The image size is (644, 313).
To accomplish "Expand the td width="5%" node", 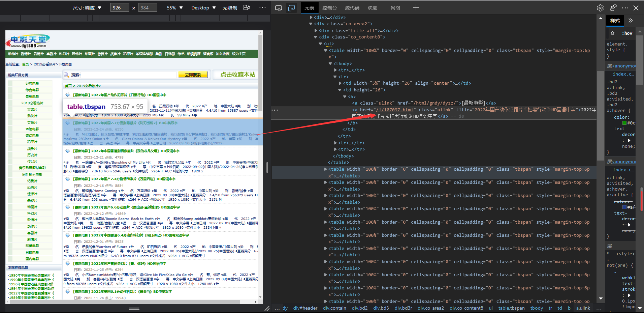I will [340, 83].
